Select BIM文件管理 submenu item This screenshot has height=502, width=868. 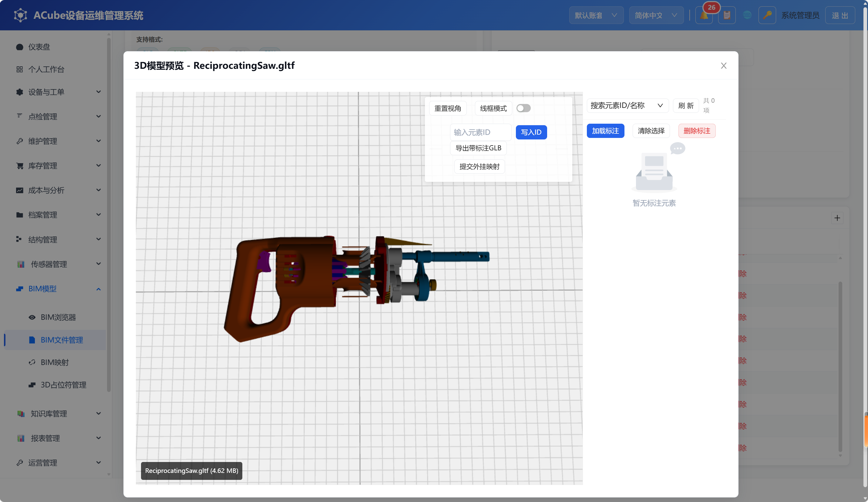click(x=55, y=340)
